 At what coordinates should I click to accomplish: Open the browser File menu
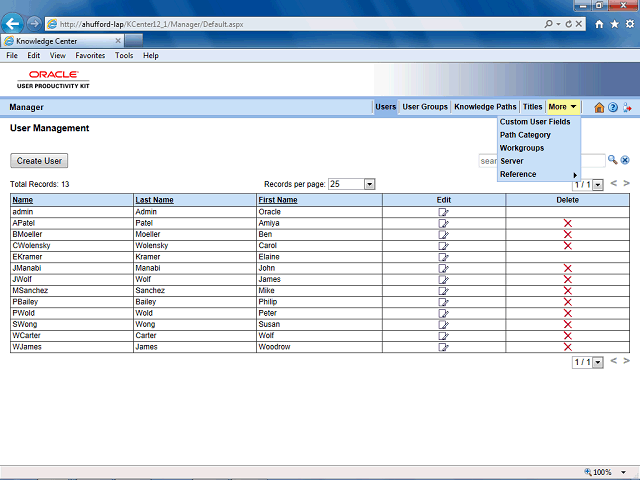(12, 56)
